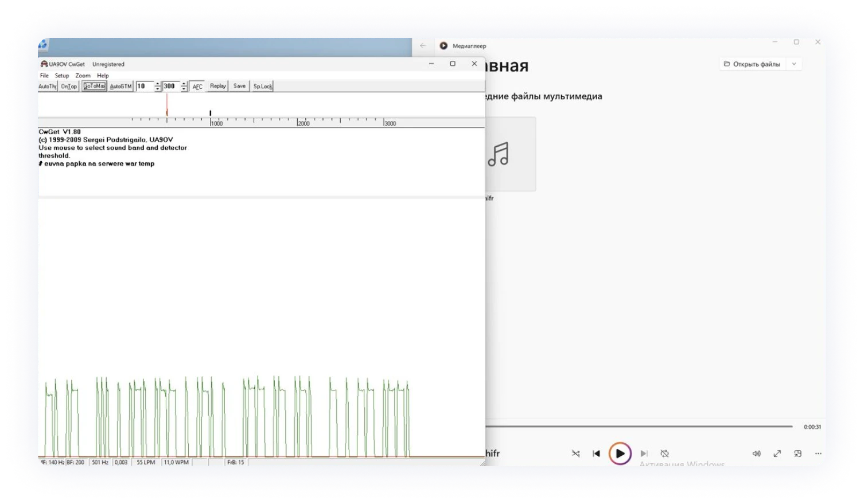Toggle shuffle in the media player
Viewport: 864px width, 504px height.
575,454
